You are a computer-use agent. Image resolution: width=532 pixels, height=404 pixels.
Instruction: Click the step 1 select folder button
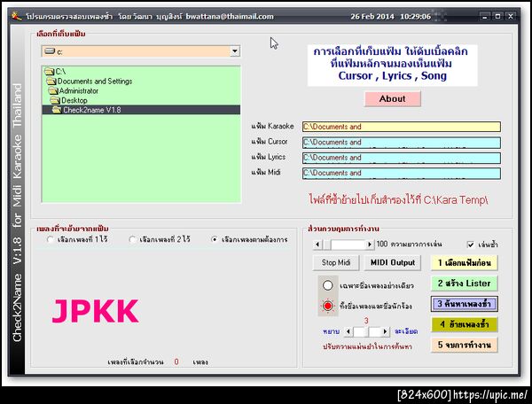[464, 262]
